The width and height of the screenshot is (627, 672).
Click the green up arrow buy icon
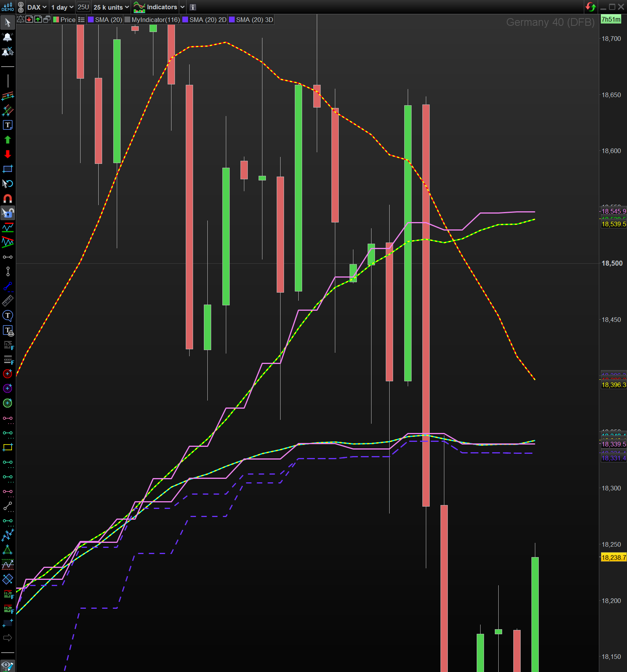pos(38,19)
